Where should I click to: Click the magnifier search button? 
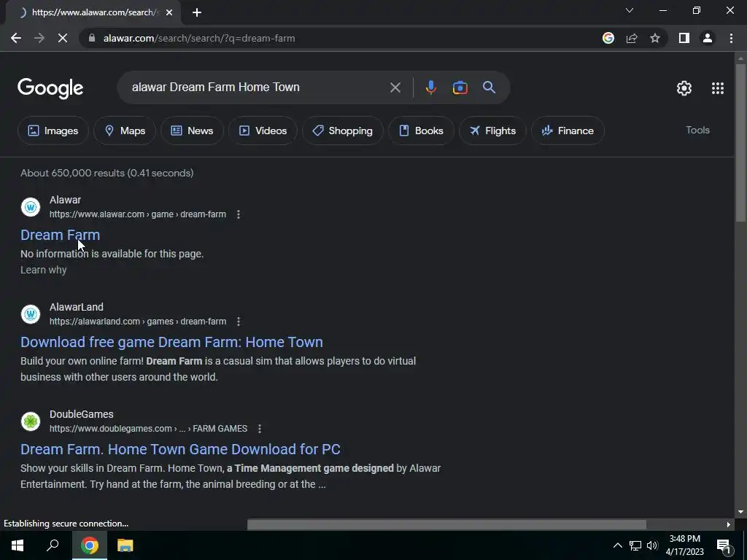tap(489, 87)
